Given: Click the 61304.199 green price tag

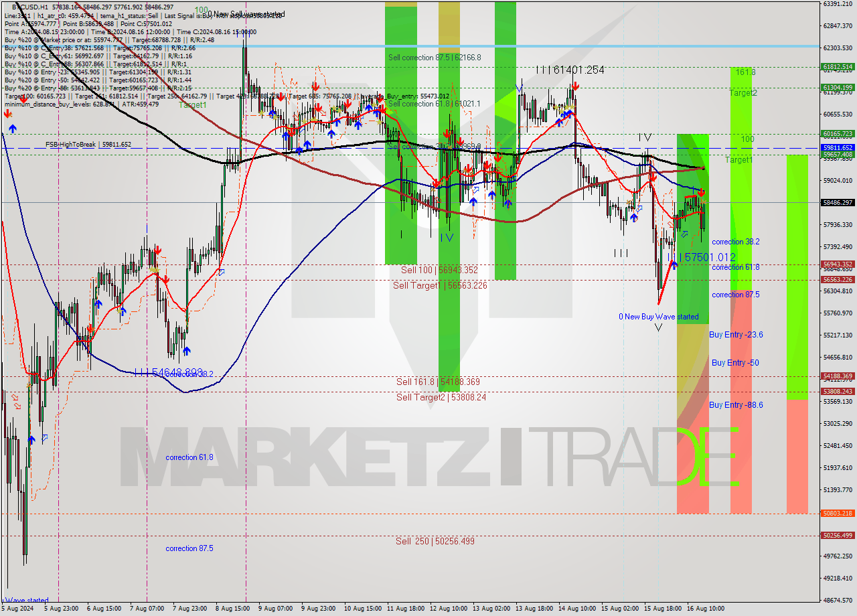Looking at the screenshot, I should [x=838, y=88].
